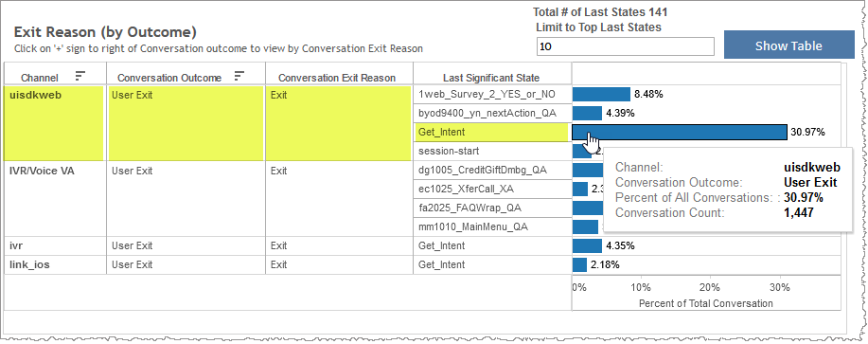Click the ec1025_XferCall_XA bar
The height and width of the screenshot is (344, 868).
click(579, 189)
